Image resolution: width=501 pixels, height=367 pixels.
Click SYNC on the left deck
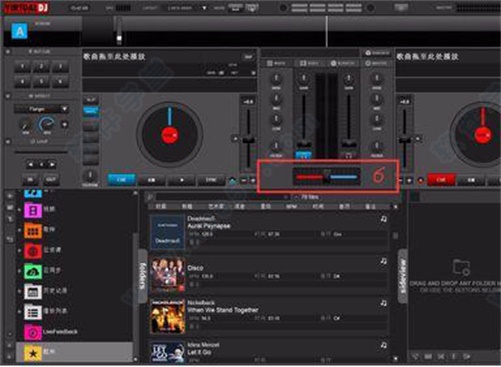(x=211, y=180)
